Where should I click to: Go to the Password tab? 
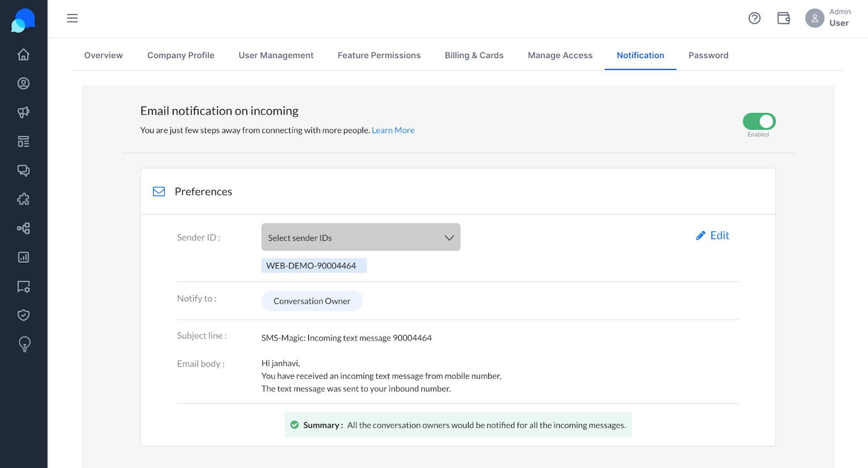[709, 55]
